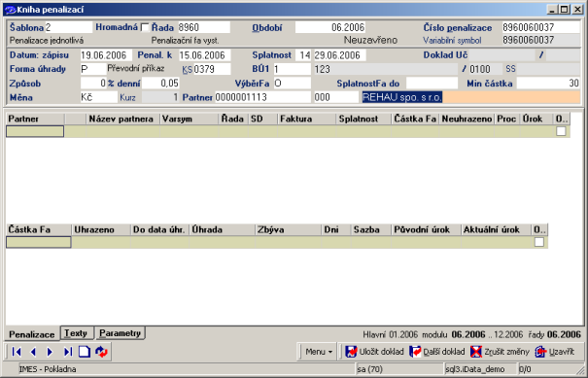Click the Min částka field
Screen dimensions: 588x378
[548, 84]
